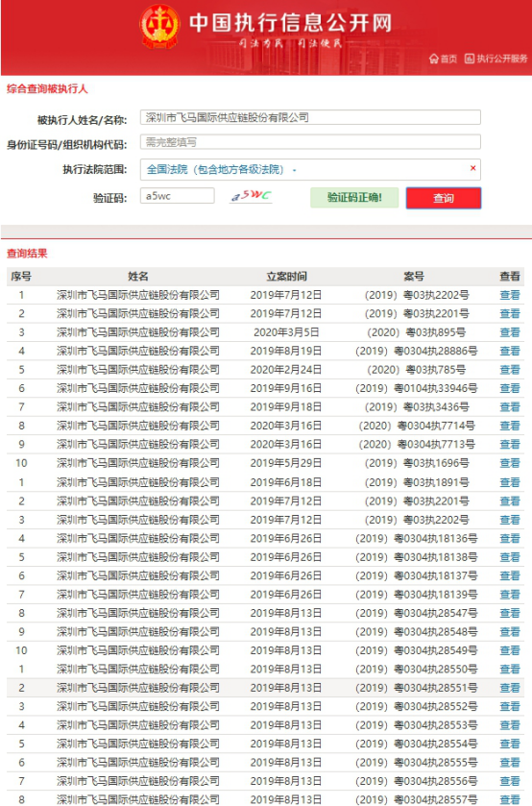
Task: Open the 首页 link
Action: click(448, 59)
